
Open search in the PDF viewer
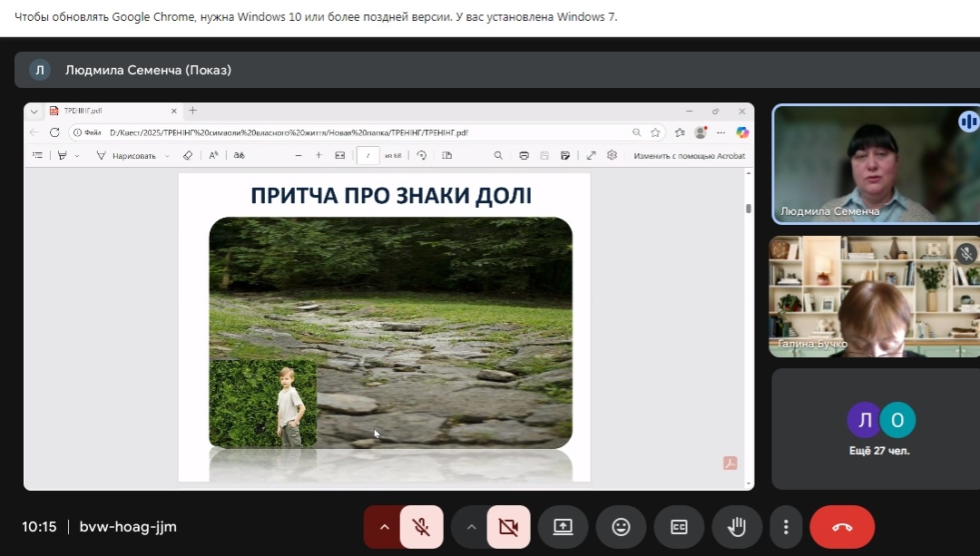498,154
